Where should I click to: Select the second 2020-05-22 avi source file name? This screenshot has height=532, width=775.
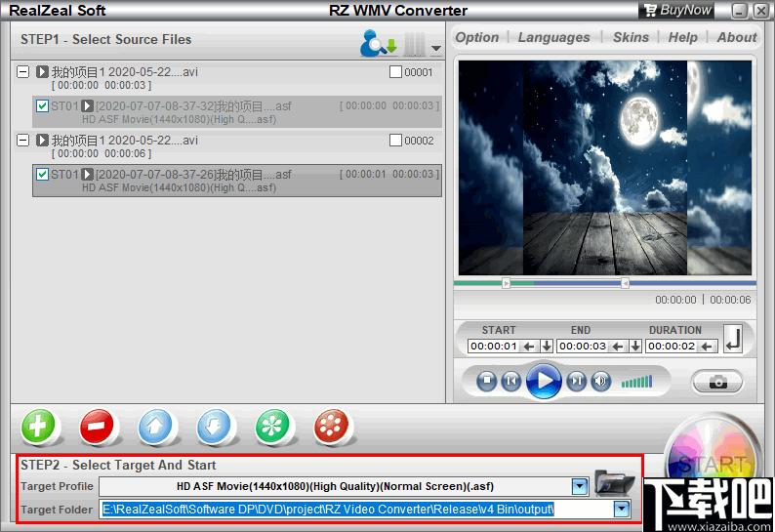(x=125, y=141)
